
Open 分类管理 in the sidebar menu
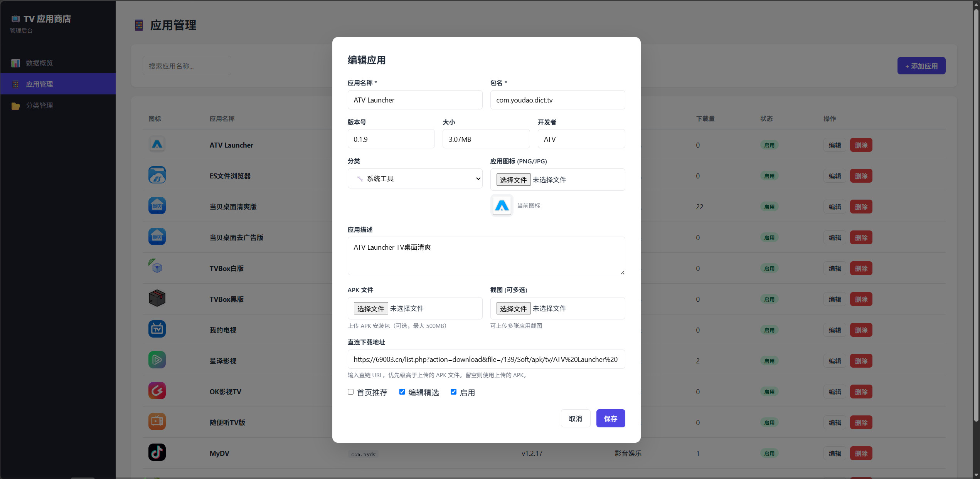(58, 106)
